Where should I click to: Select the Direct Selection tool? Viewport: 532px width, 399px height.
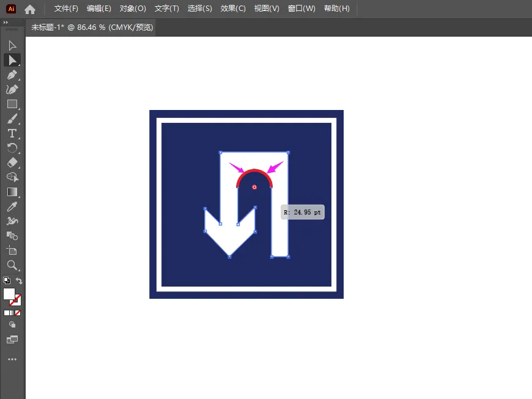(12, 60)
